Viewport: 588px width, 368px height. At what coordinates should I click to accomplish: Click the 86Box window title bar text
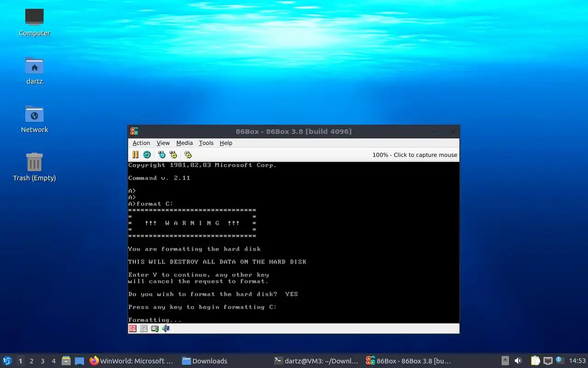point(294,132)
